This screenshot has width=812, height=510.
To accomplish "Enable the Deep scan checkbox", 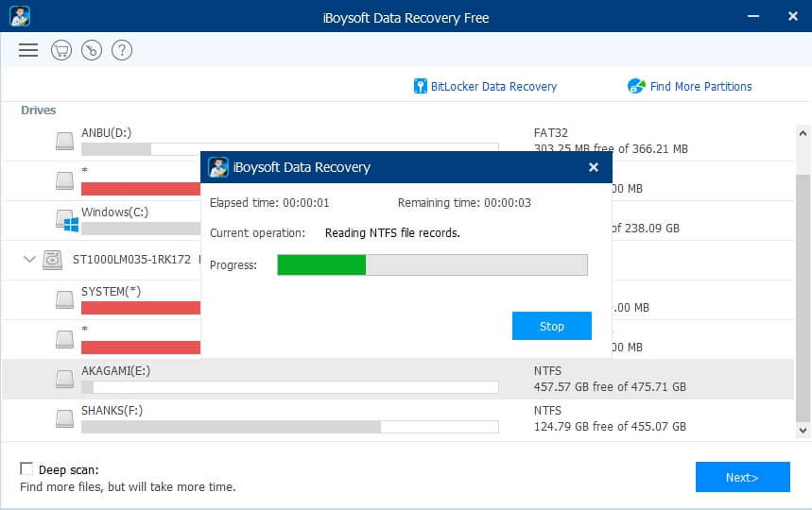I will [26, 468].
